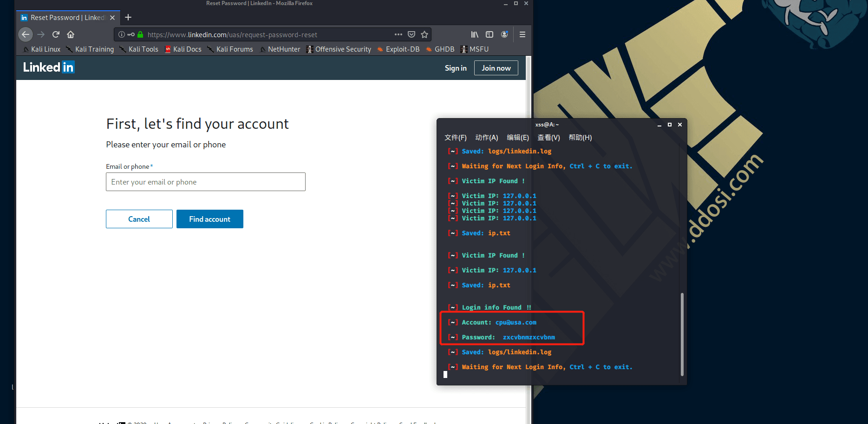Open terminal 帮助(H) menu
Image resolution: width=868 pixels, height=424 pixels.
click(581, 138)
